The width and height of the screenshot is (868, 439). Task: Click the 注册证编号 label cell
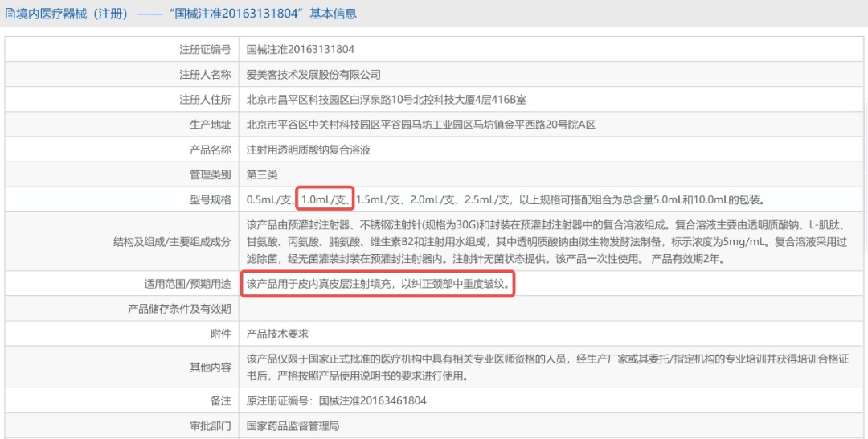122,49
